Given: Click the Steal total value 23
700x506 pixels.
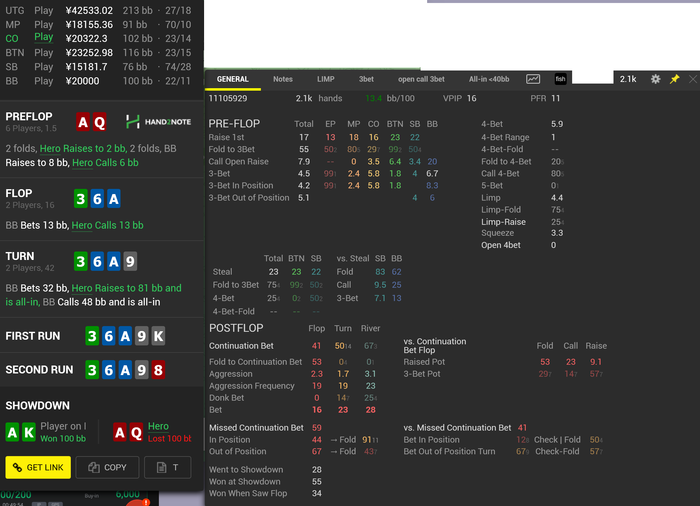Looking at the screenshot, I should coord(274,272).
